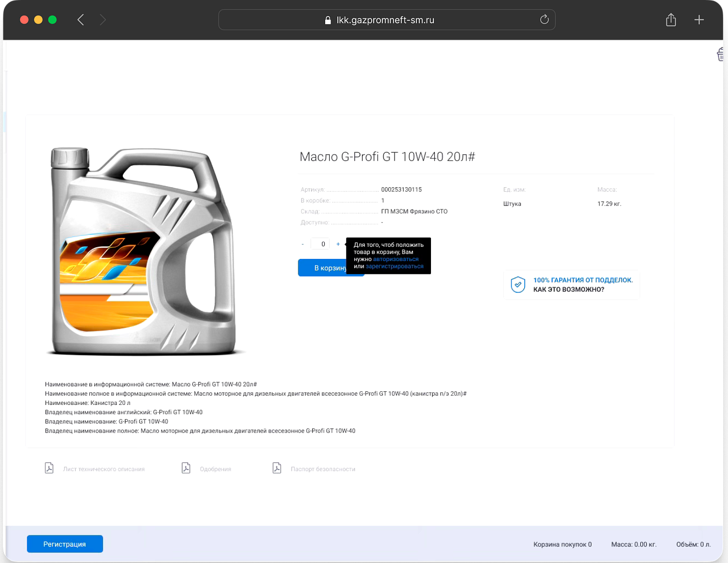Click the article number 000253130115
The width and height of the screenshot is (728, 563).
401,190
